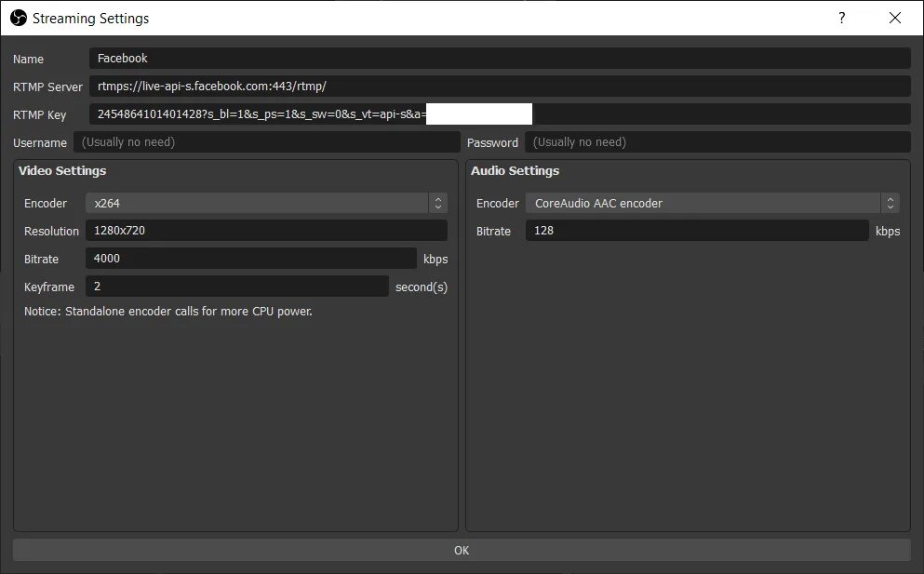Edit the video Bitrate field showing 4000
The image size is (924, 574).
251,258
